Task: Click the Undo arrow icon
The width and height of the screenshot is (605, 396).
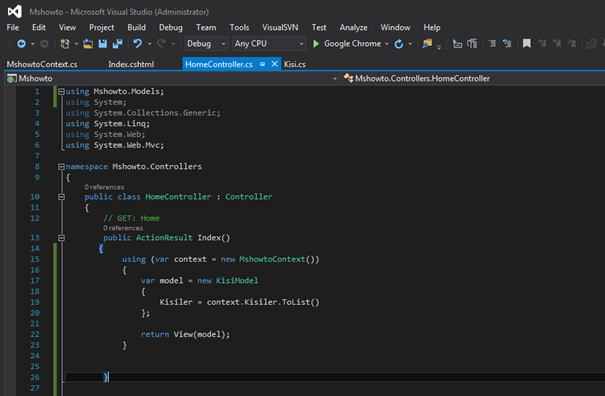Action: pos(137,44)
